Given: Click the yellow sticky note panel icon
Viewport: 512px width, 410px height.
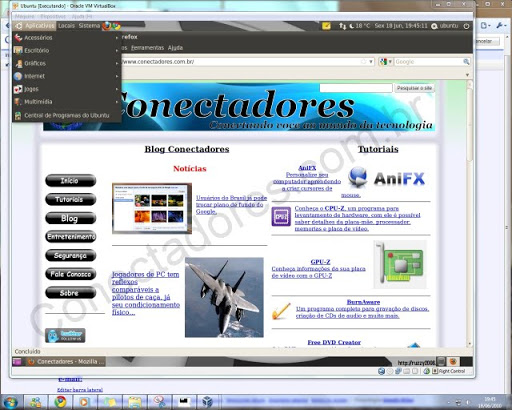Looking at the screenshot, I should [326, 26].
